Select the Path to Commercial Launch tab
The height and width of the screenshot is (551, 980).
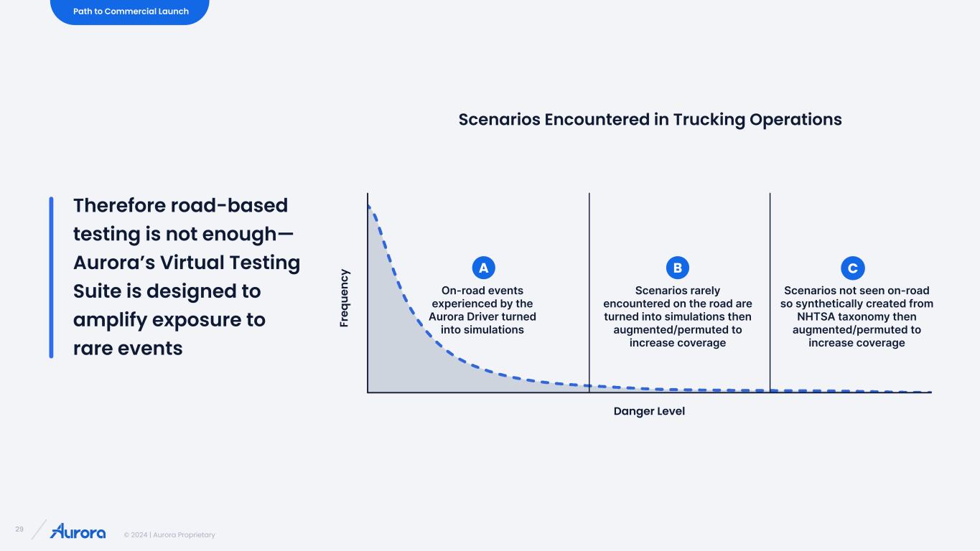pos(130,11)
